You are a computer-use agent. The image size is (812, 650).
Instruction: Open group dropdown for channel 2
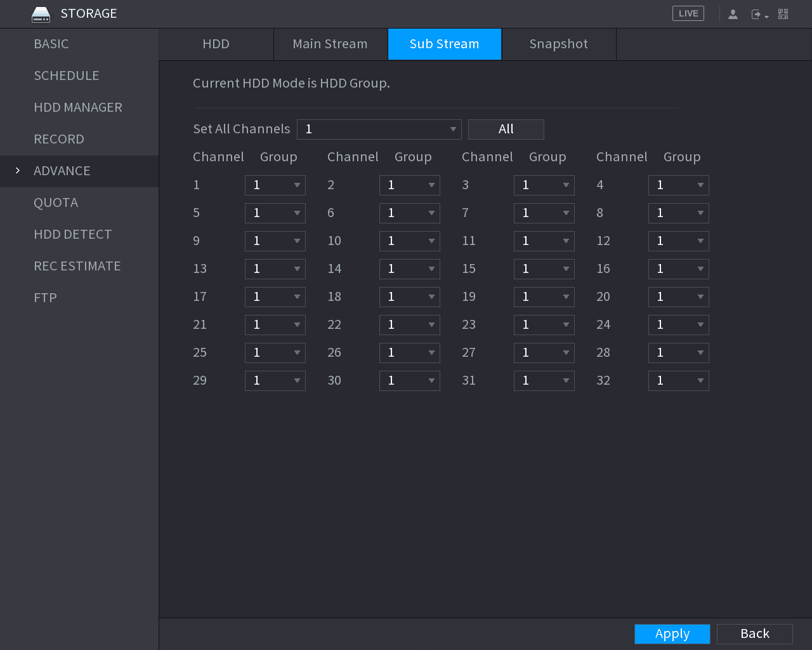point(410,185)
